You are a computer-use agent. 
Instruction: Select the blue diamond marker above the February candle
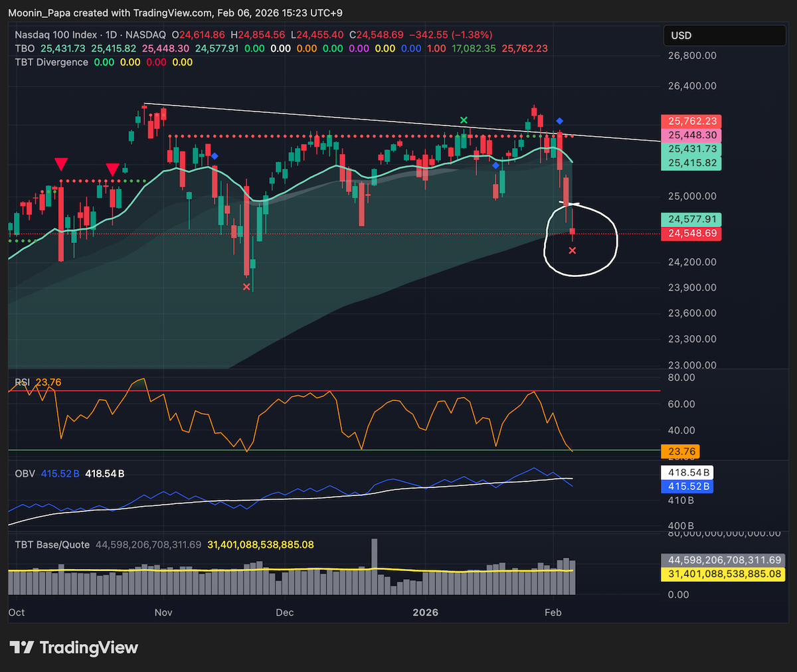560,121
